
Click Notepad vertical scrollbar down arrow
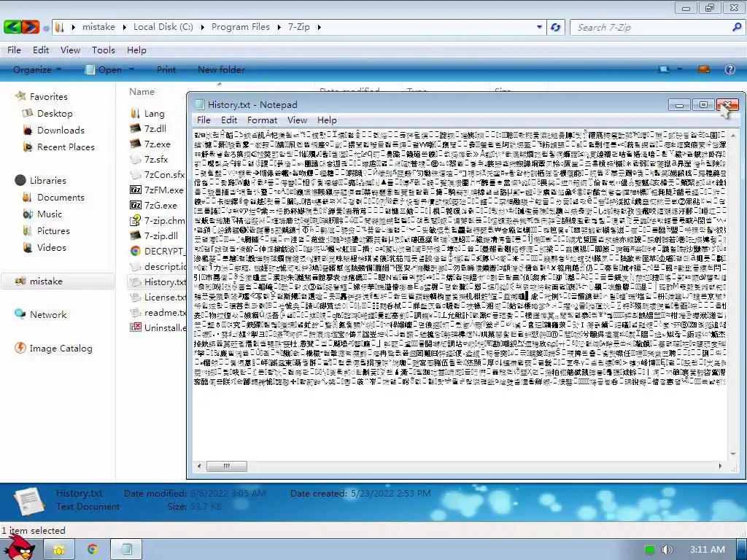point(732,454)
